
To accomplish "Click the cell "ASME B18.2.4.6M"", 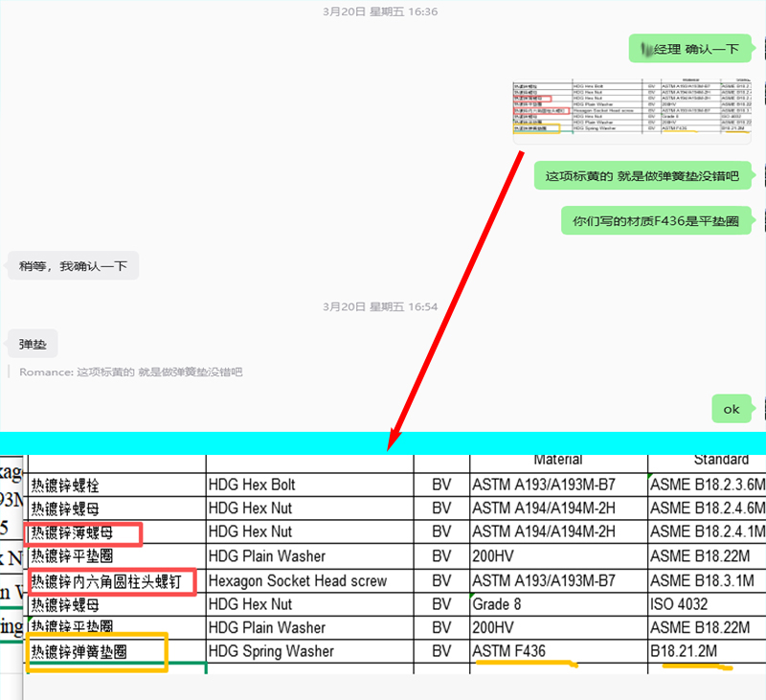I will click(x=708, y=508).
